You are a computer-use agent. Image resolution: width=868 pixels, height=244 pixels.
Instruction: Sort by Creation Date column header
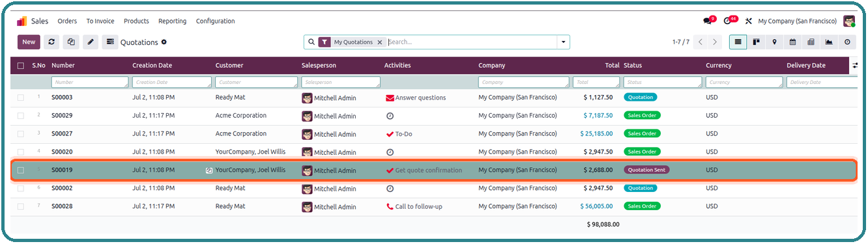pyautogui.click(x=152, y=65)
